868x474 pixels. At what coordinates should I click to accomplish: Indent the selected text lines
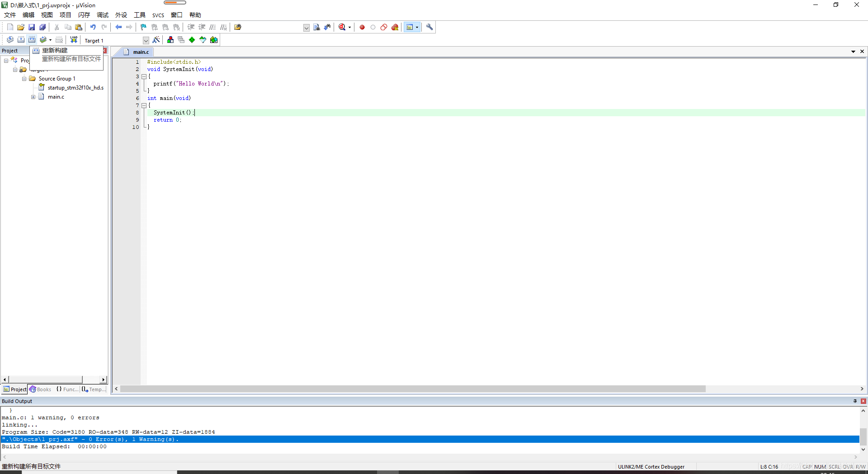[191, 27]
